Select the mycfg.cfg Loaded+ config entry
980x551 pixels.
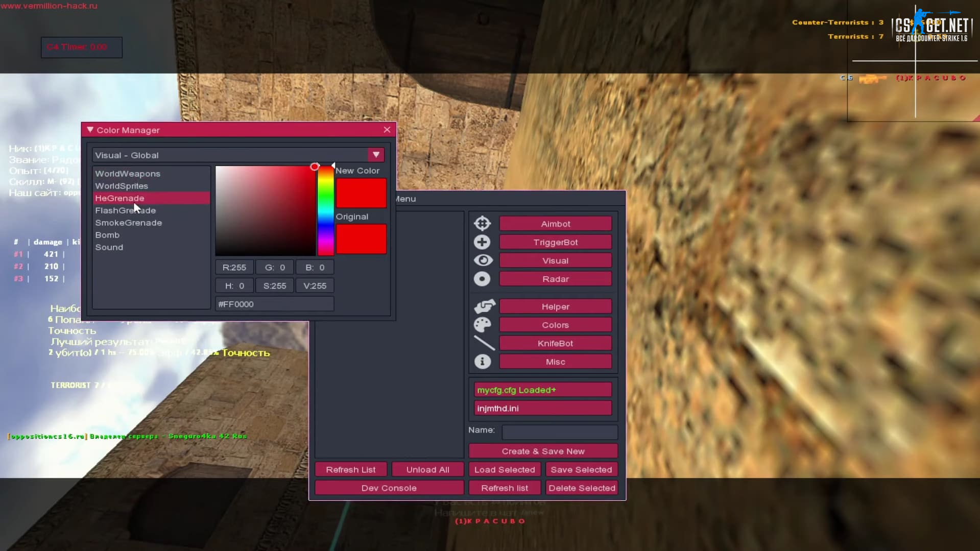click(x=543, y=390)
